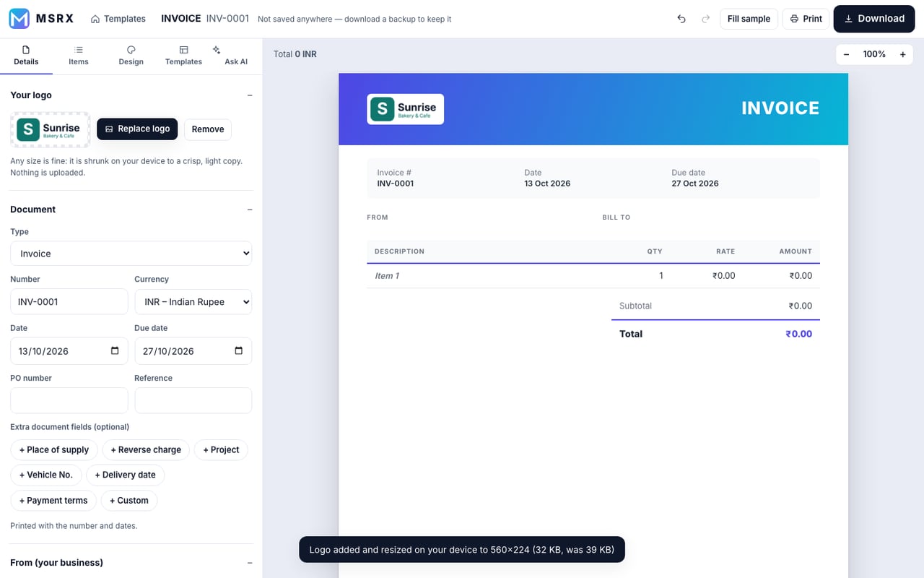
Task: Add the Payment terms field
Action: pyautogui.click(x=53, y=500)
